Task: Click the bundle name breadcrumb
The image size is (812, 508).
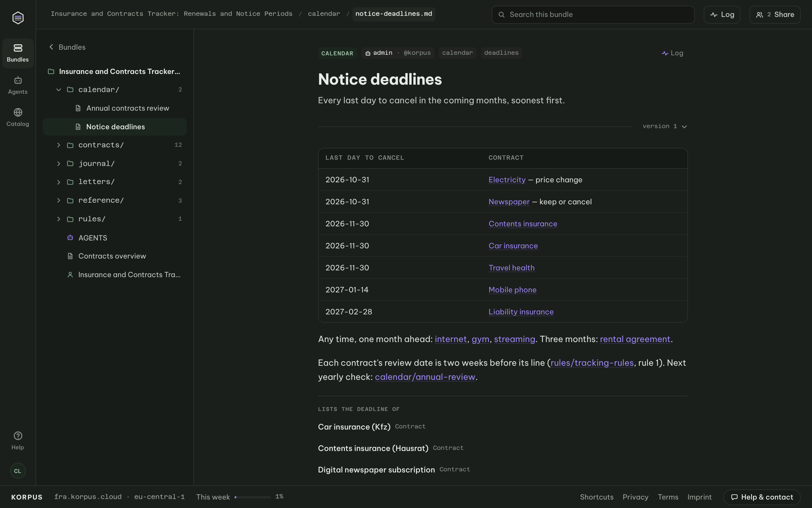Action: 171,14
